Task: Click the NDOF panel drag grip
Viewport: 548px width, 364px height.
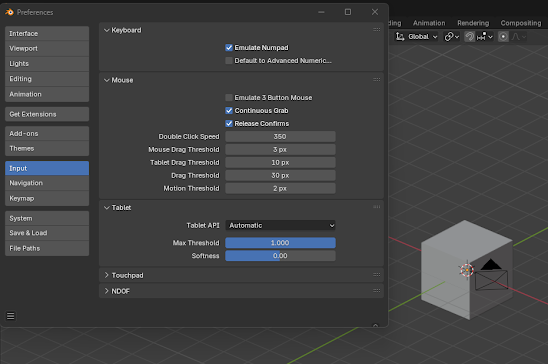Action: click(376, 291)
